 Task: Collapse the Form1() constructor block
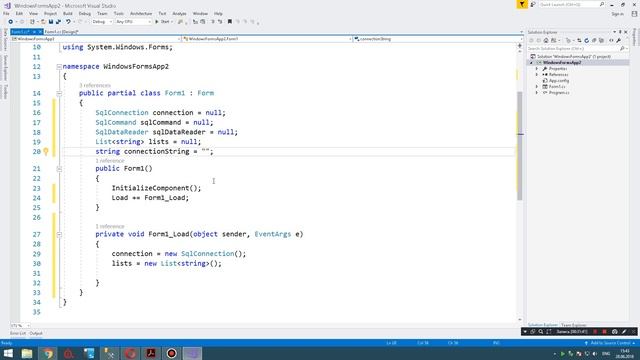(59, 169)
